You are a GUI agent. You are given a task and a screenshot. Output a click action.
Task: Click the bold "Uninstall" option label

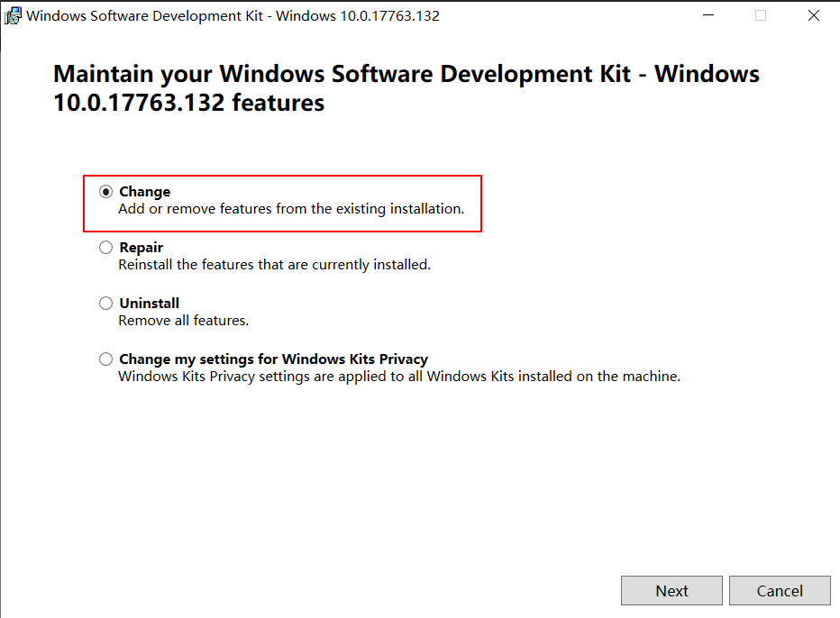(x=149, y=303)
